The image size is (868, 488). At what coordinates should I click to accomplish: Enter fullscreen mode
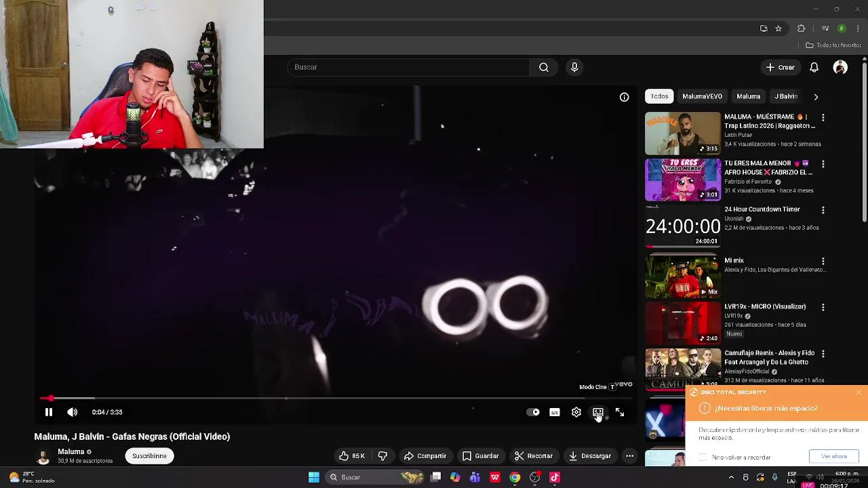[x=620, y=412]
